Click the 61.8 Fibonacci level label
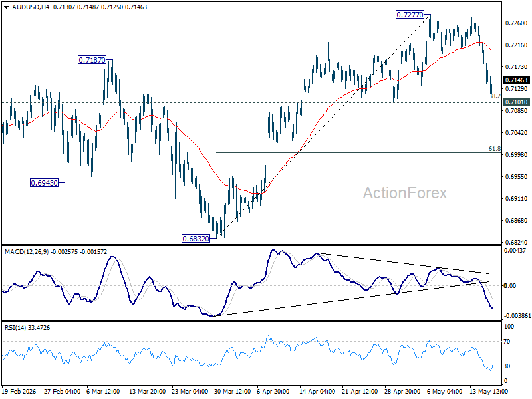Viewport: 532px width, 399px height. (x=494, y=148)
